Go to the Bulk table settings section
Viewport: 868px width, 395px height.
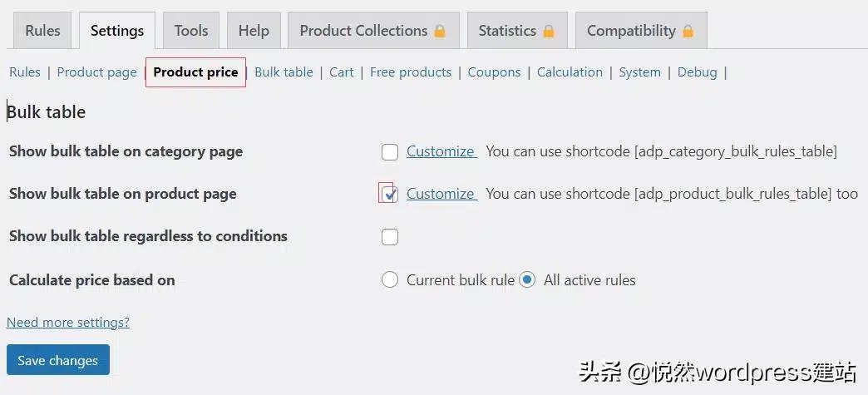(x=284, y=72)
